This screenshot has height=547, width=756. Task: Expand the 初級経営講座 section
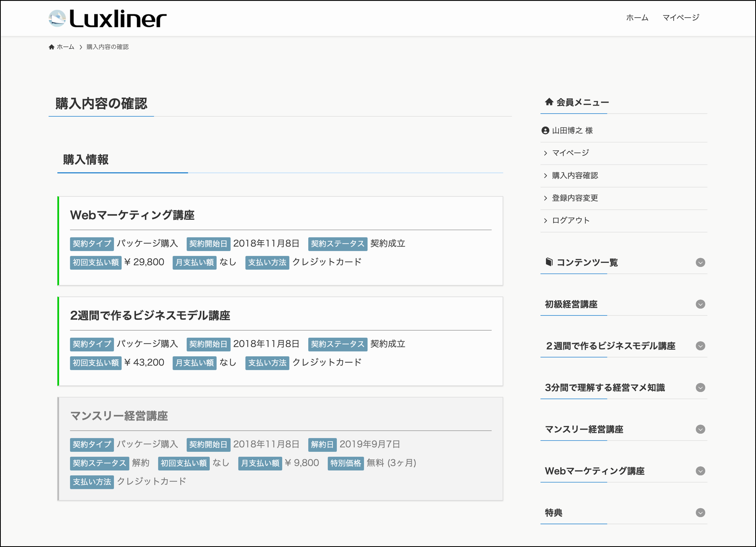click(x=700, y=304)
